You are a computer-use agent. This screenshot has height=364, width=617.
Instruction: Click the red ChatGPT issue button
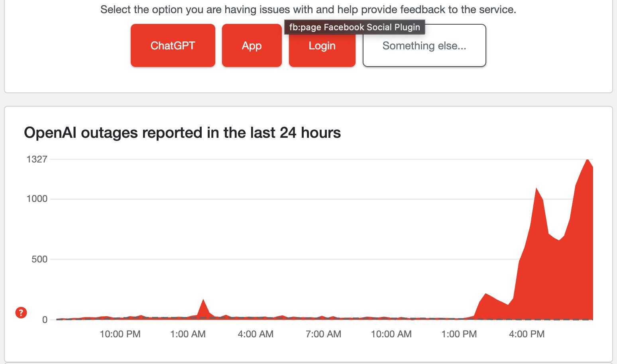pos(173,45)
